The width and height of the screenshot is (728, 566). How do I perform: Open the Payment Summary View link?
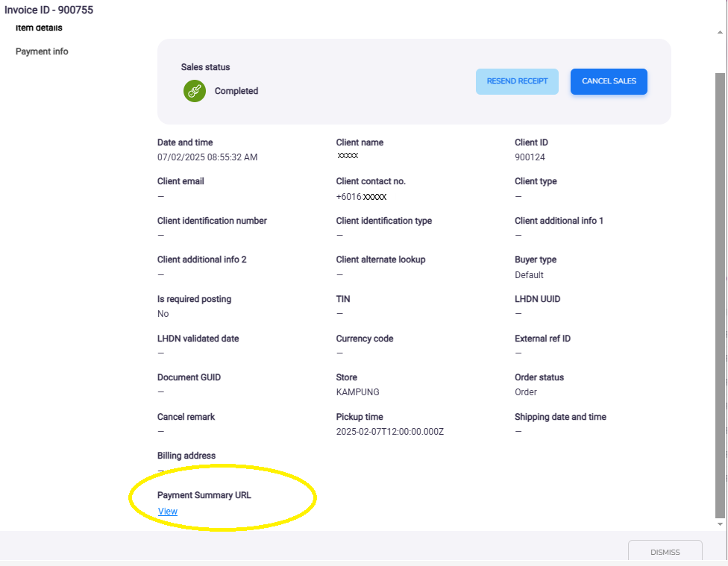pos(167,511)
